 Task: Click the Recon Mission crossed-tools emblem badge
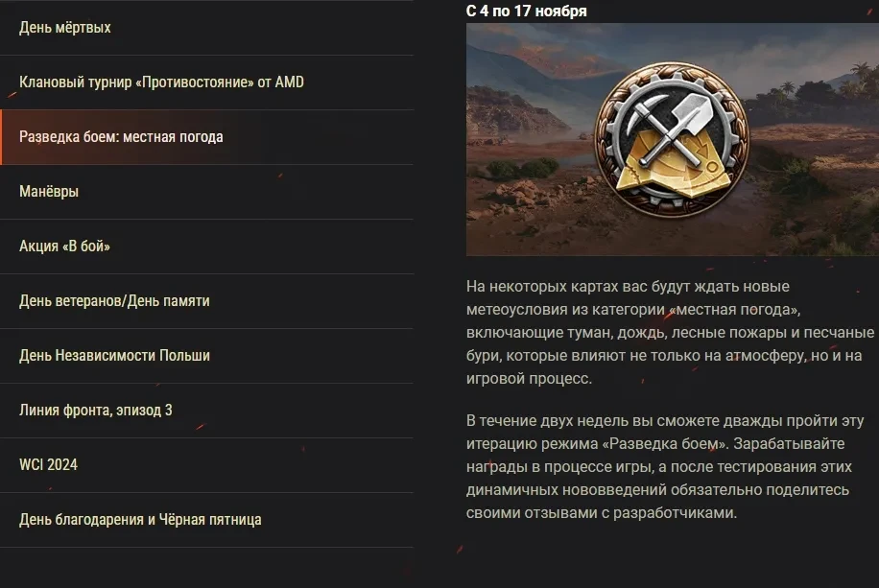672,139
